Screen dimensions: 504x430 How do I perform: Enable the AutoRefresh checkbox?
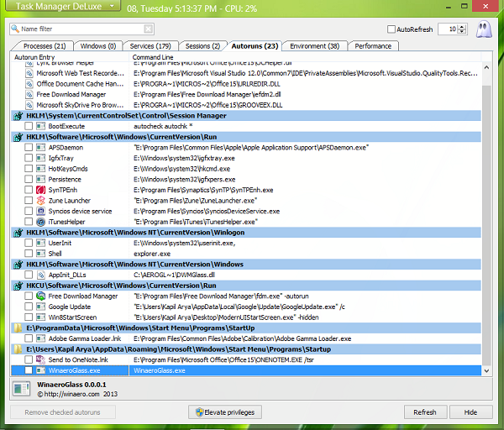pos(391,29)
